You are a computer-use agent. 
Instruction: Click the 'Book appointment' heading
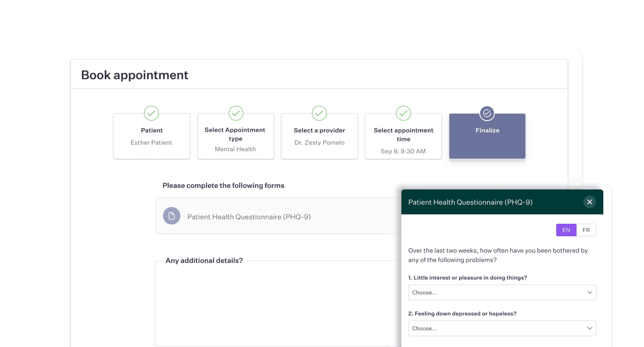pyautogui.click(x=135, y=75)
